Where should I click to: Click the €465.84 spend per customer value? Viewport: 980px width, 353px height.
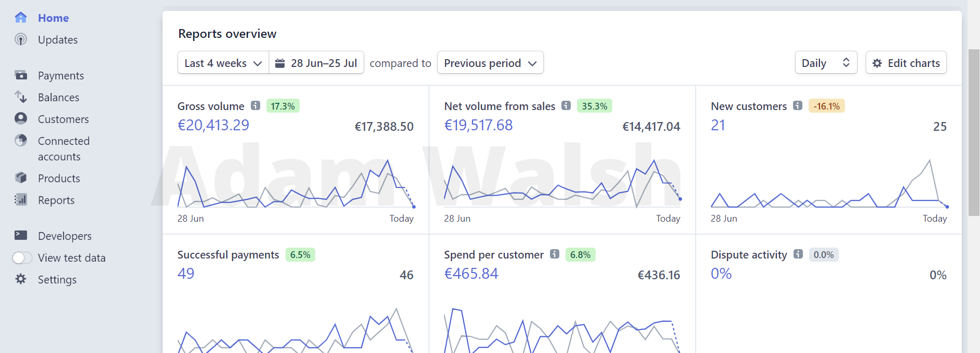tap(471, 274)
